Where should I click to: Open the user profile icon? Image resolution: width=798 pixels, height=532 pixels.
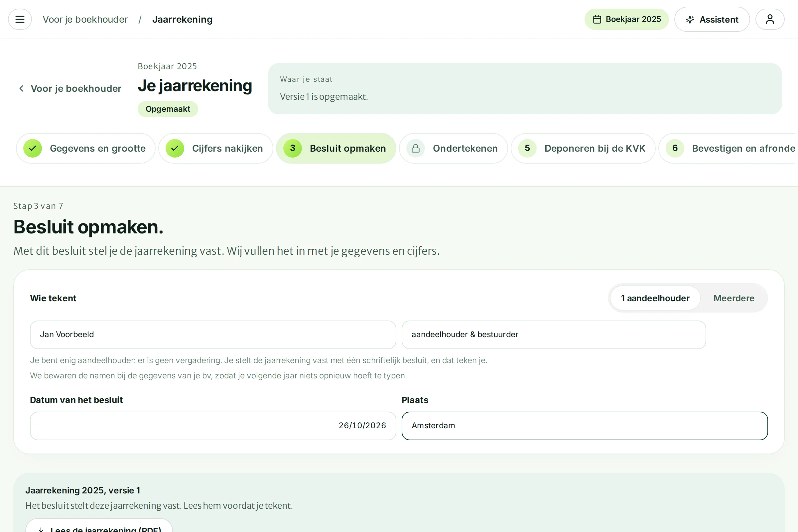(770, 19)
